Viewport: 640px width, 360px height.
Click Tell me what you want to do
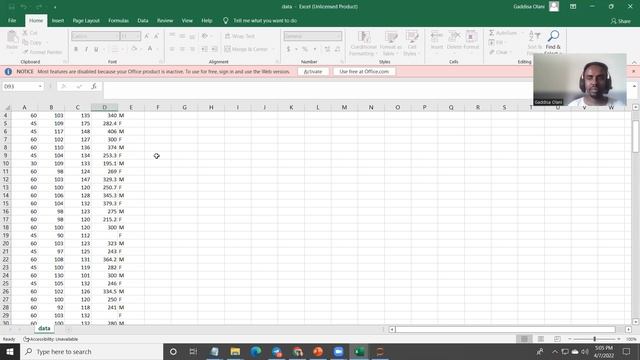265,20
